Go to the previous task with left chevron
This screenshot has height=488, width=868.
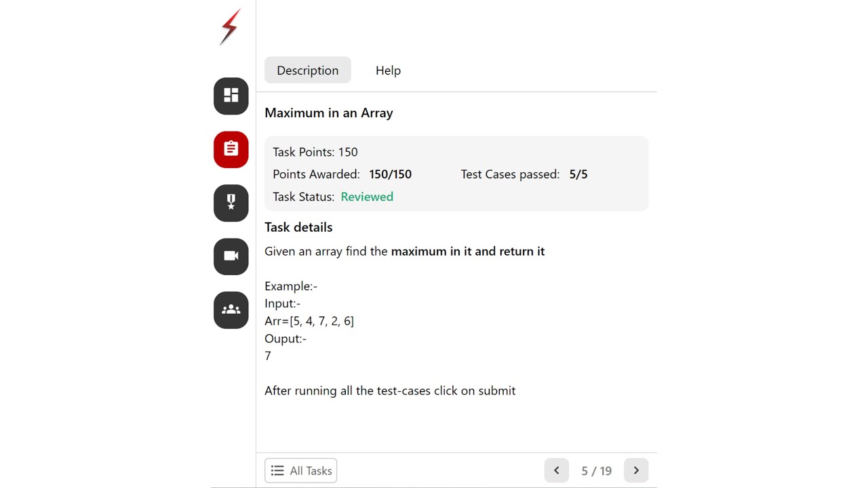point(557,470)
